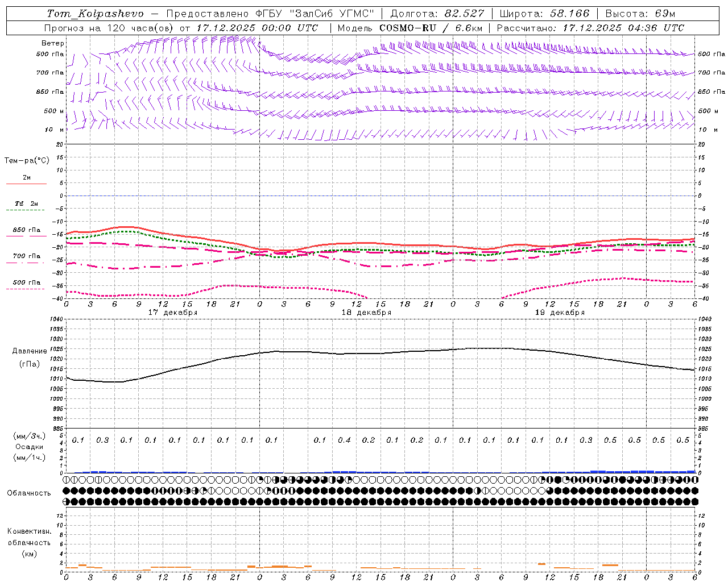Screen dimensions: 728x582
Task: Click the Ветер wind panel label
Action: [x=53, y=43]
